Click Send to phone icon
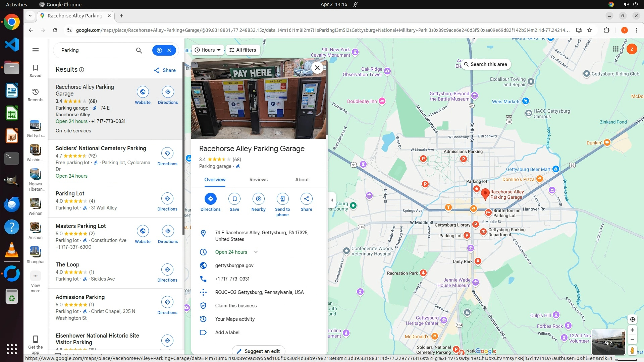This screenshot has width=644, height=362. point(282,199)
